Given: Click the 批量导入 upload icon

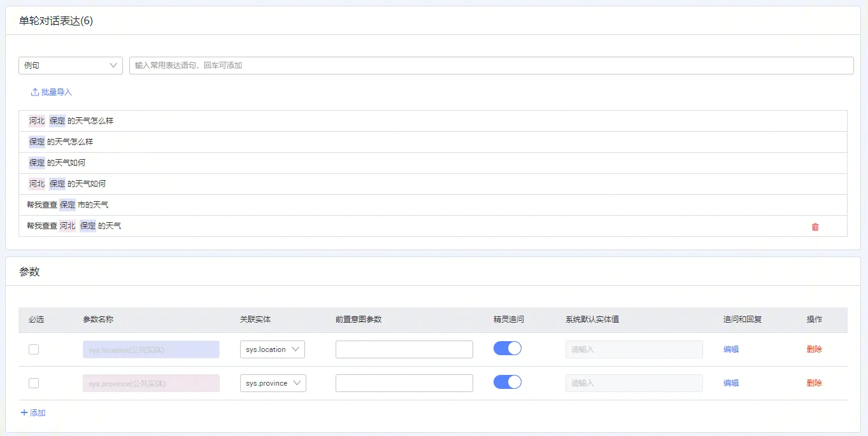Looking at the screenshot, I should 35,92.
